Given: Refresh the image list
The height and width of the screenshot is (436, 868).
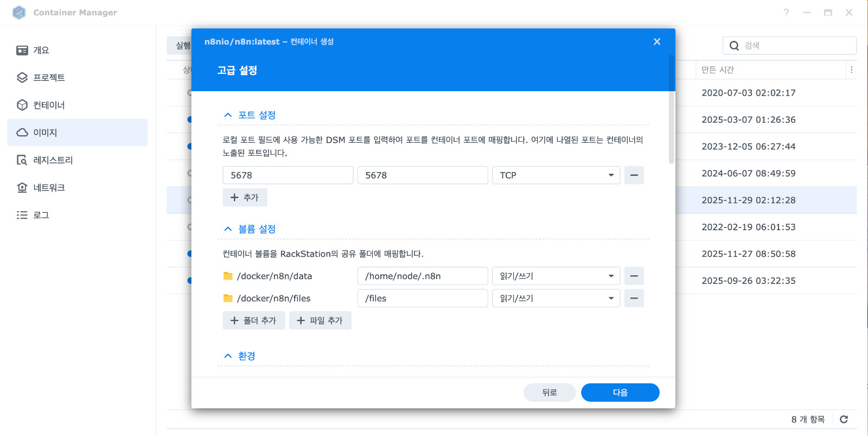Looking at the screenshot, I should pos(844,419).
